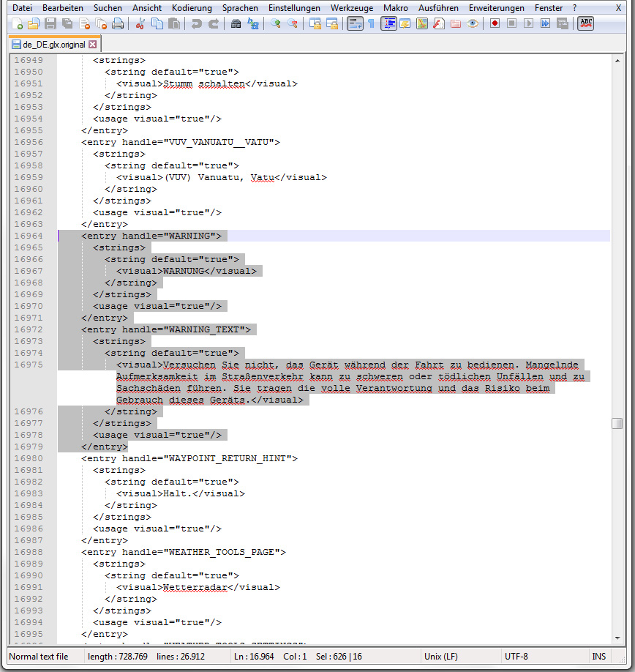
Task: Toggle indent guide toolbar button
Action: [x=388, y=24]
